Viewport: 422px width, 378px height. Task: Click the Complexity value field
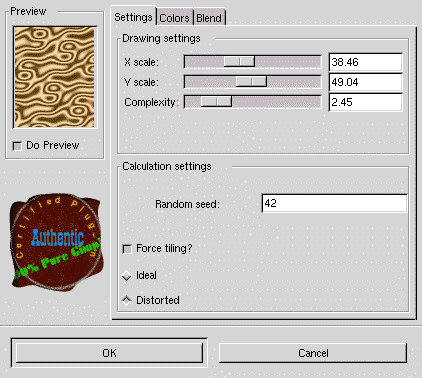(x=366, y=102)
